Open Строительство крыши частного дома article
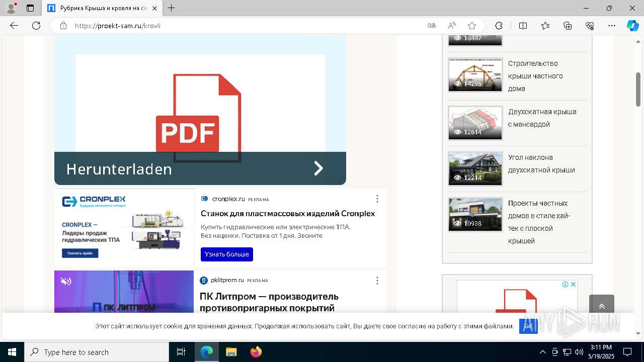The height and width of the screenshot is (362, 644). [x=535, y=76]
